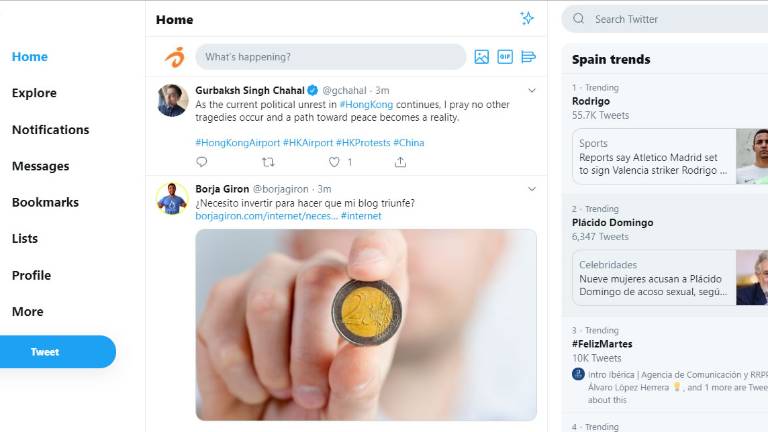Open Gurbaksh Singh Chahal's profile picture
The height and width of the screenshot is (432, 768).
coord(172,100)
